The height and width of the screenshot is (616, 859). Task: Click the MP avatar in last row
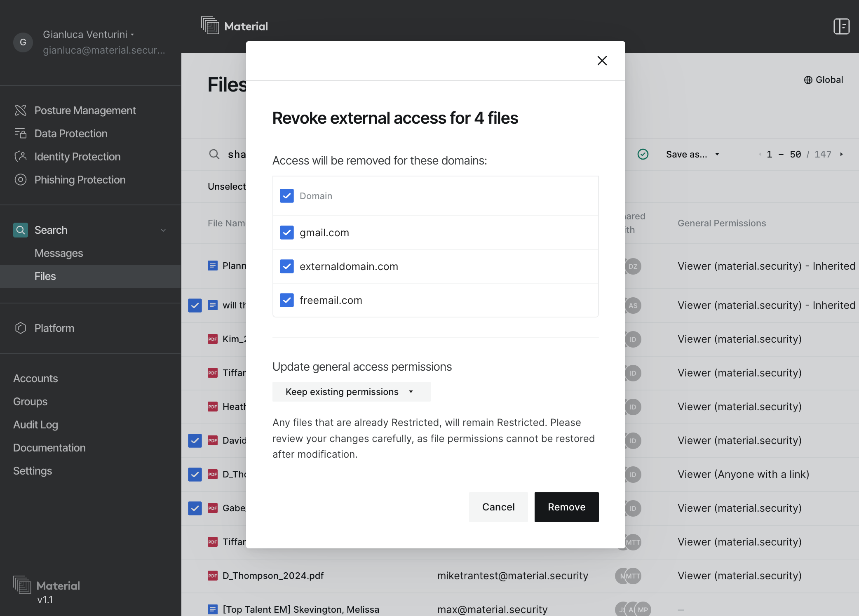pyautogui.click(x=643, y=609)
